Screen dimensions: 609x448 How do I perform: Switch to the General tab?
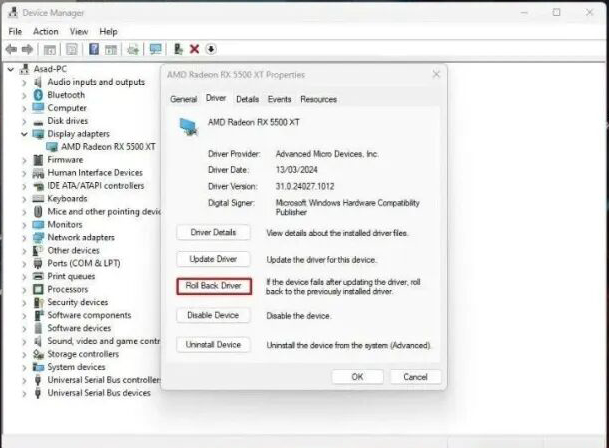[184, 99]
